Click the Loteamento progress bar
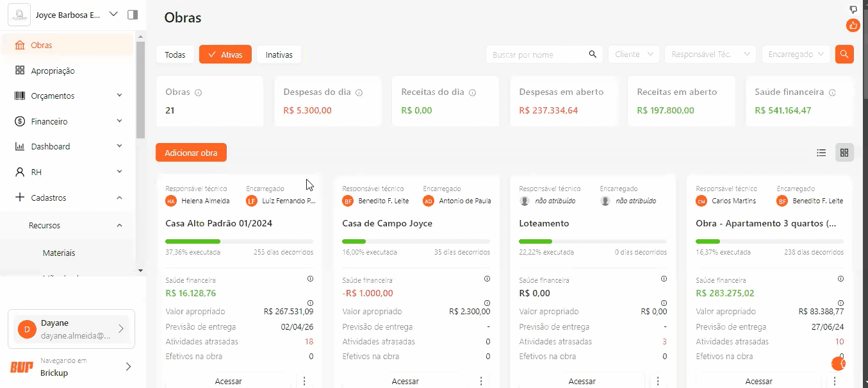The width and height of the screenshot is (868, 388). point(592,241)
